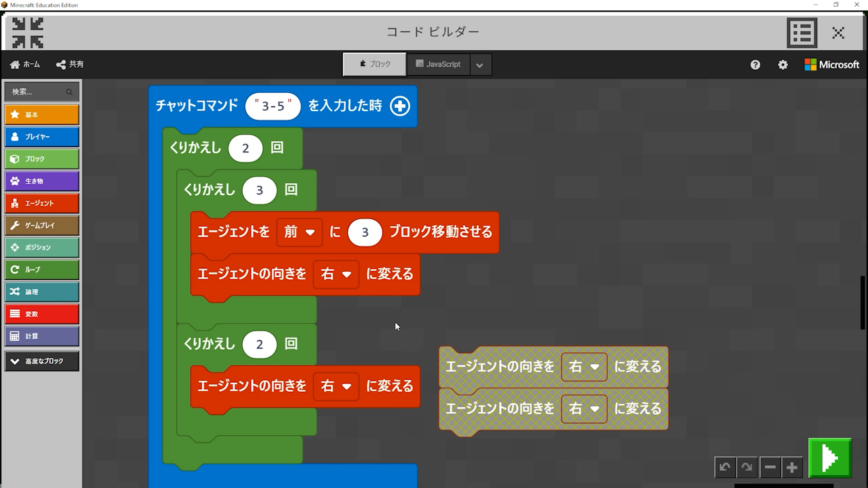Open the 前 direction dropdown in move block
Image resolution: width=868 pixels, height=488 pixels.
click(x=299, y=232)
